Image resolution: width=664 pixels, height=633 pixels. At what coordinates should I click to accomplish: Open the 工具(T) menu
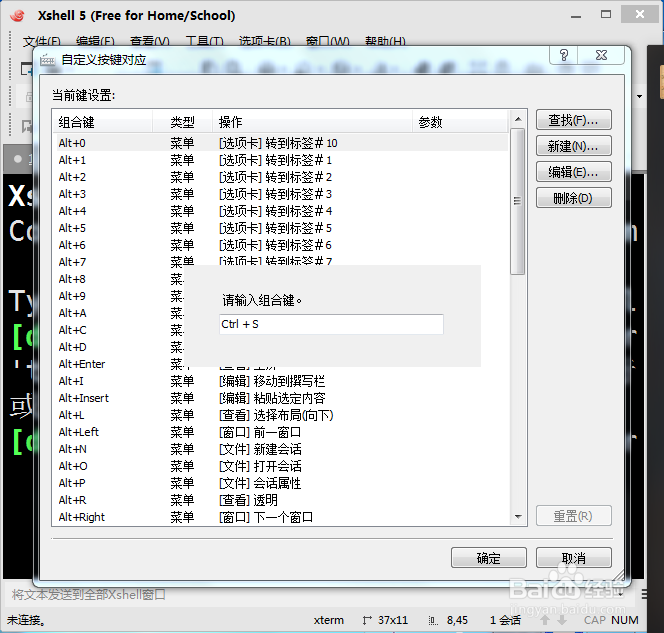[x=204, y=41]
